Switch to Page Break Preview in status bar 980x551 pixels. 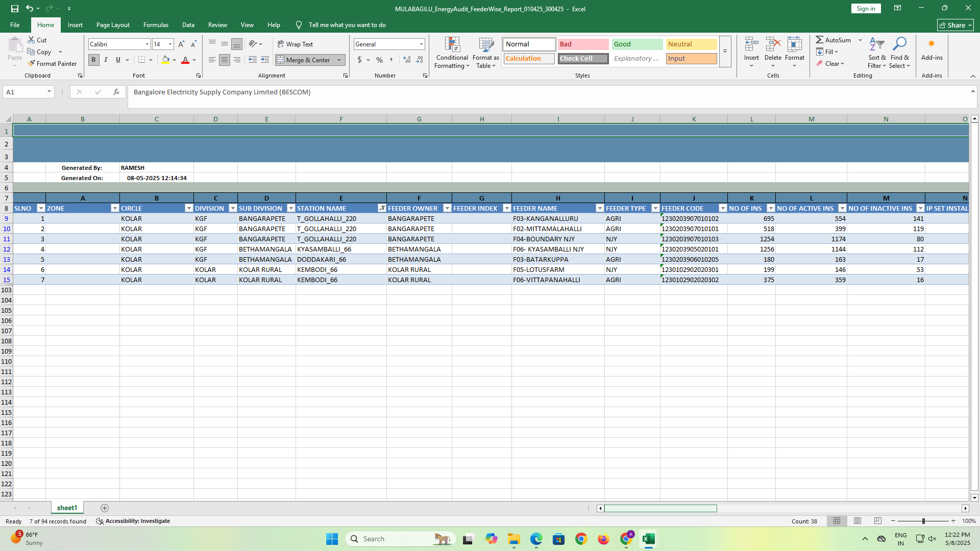coord(878,521)
